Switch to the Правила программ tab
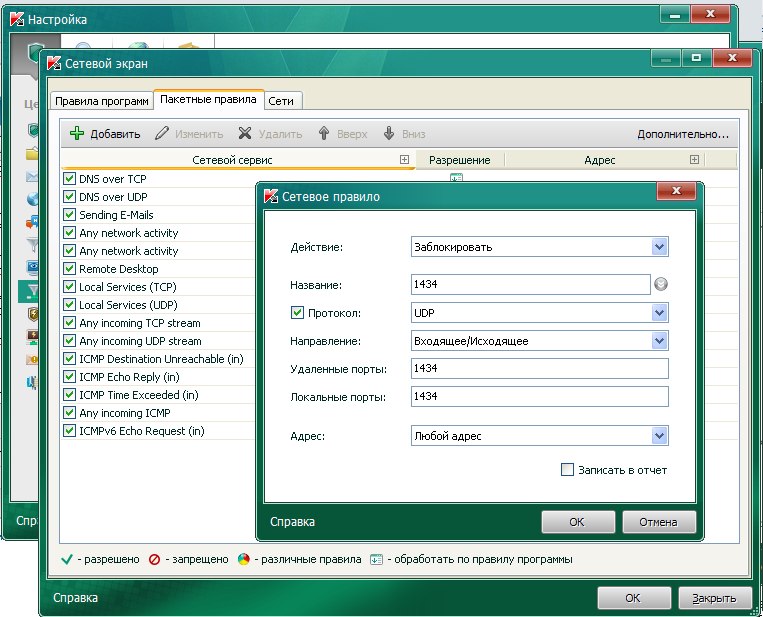The image size is (763, 617). coord(102,101)
